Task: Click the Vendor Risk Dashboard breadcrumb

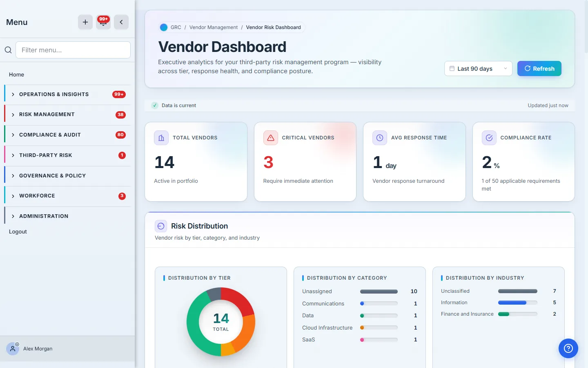Action: pos(274,27)
